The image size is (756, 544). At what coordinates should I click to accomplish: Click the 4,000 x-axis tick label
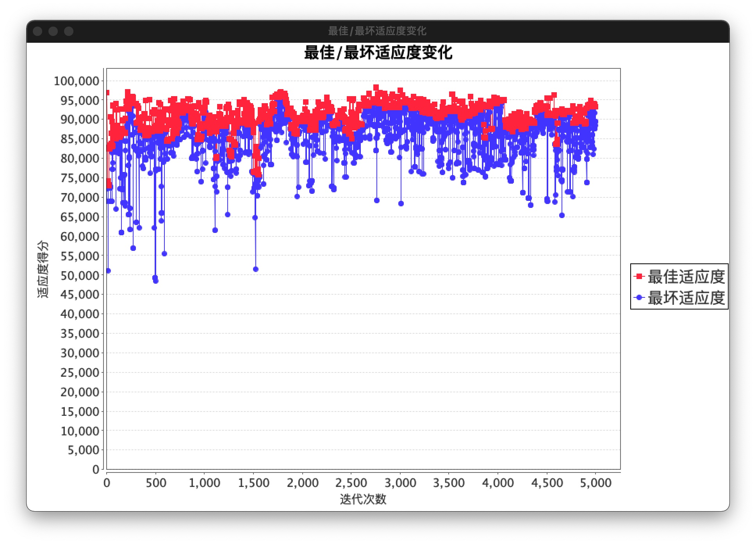tap(498, 483)
